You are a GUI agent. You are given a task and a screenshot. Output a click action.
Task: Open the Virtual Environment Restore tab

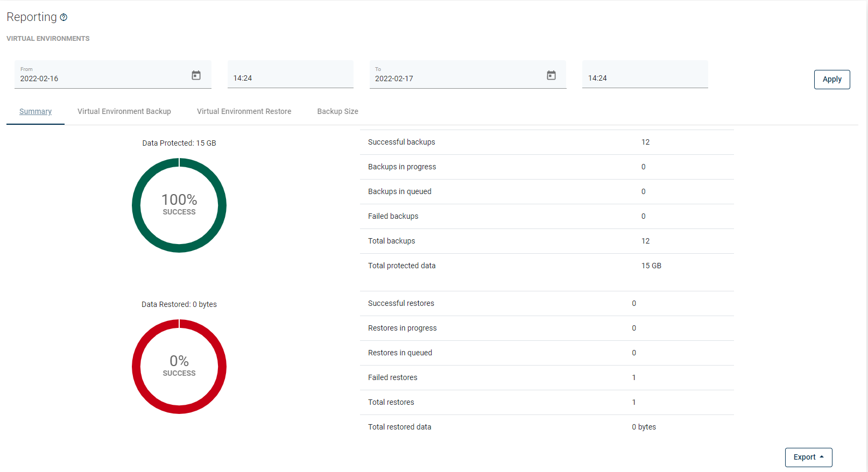244,111
